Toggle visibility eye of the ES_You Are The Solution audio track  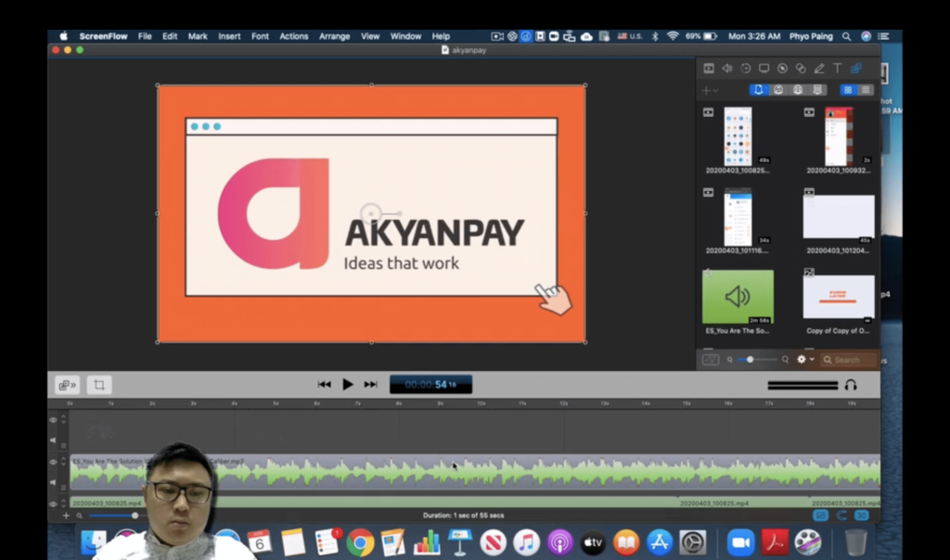coord(53,463)
